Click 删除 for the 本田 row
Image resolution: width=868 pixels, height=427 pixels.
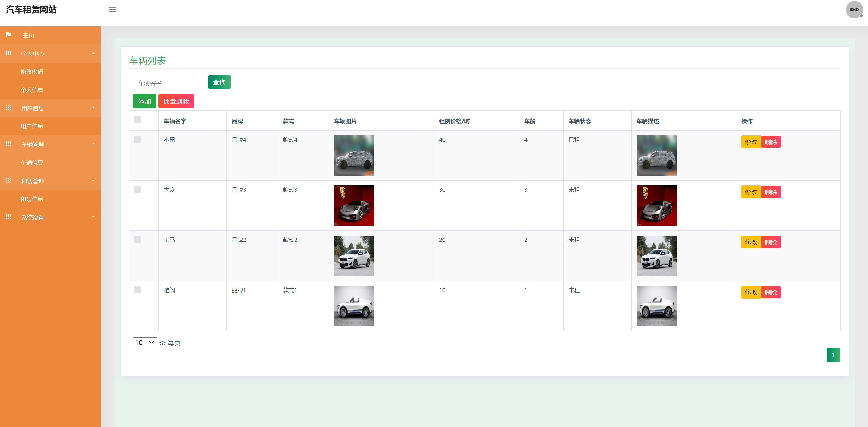pos(771,142)
